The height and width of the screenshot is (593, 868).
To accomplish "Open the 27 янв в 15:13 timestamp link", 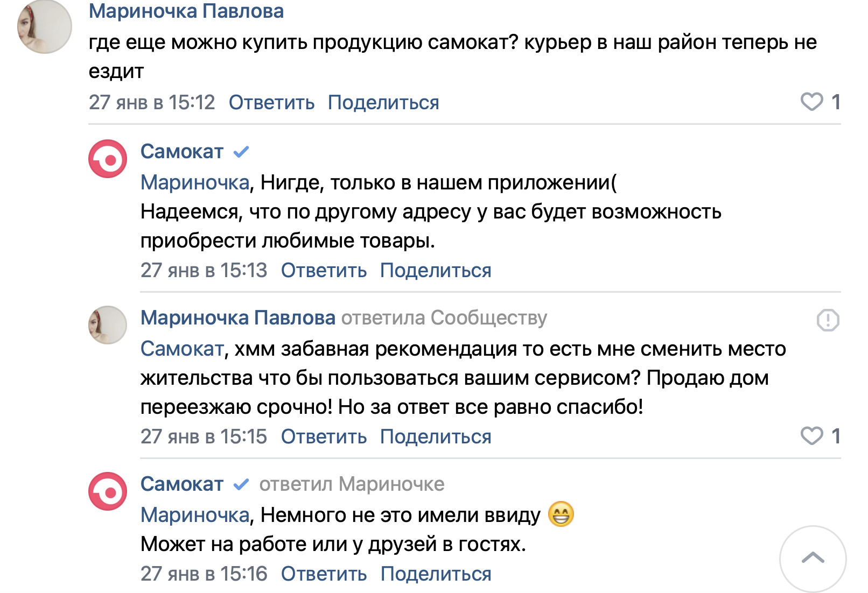I will tap(204, 270).
